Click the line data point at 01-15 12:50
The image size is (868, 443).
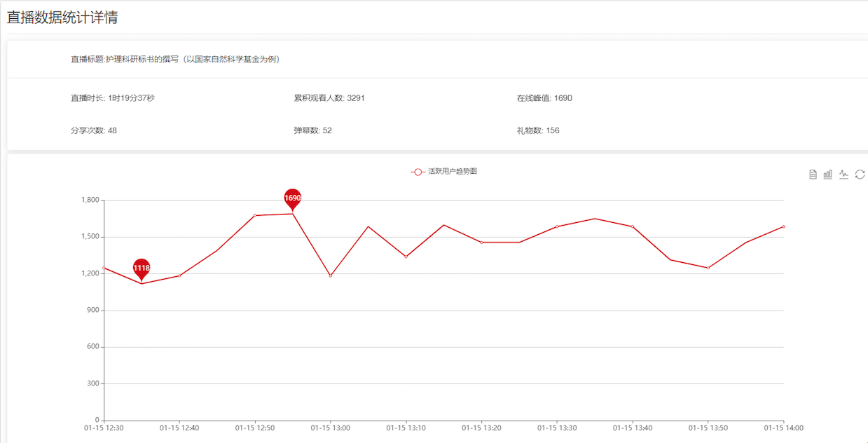pyautogui.click(x=255, y=215)
